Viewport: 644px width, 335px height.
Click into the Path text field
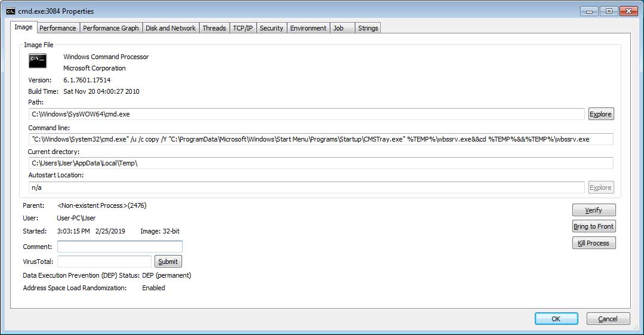point(306,114)
